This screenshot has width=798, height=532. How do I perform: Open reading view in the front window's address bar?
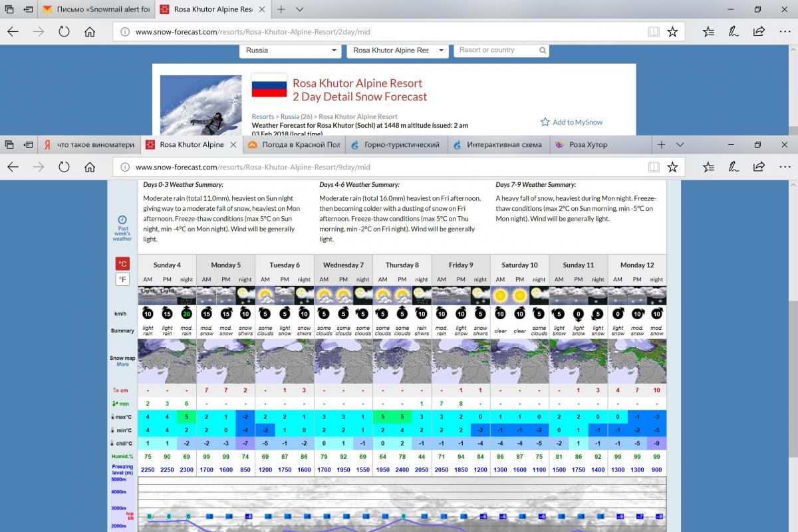coord(654,167)
